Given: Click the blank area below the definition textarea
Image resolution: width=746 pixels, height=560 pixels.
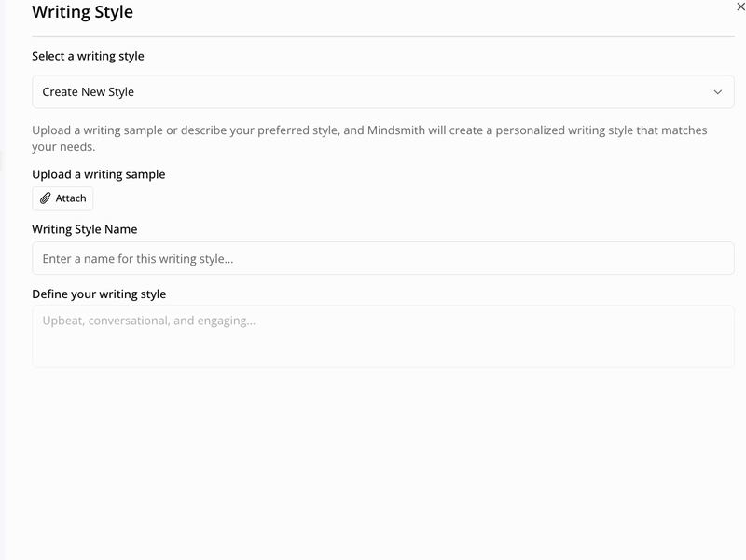Looking at the screenshot, I should [382, 457].
